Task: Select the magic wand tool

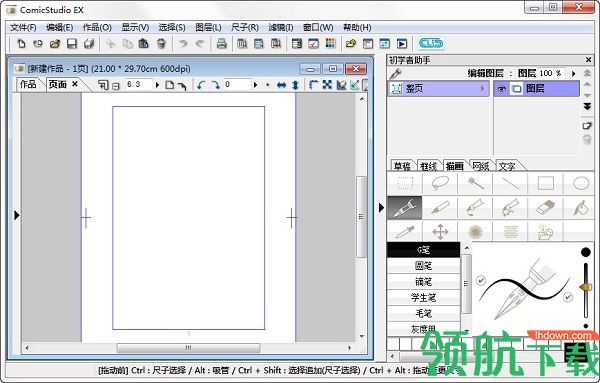Action: (475, 183)
